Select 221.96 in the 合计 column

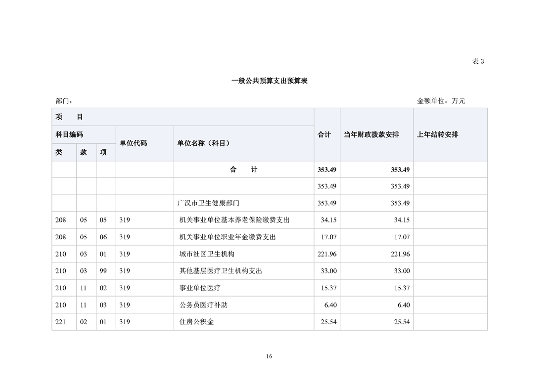coord(327,254)
